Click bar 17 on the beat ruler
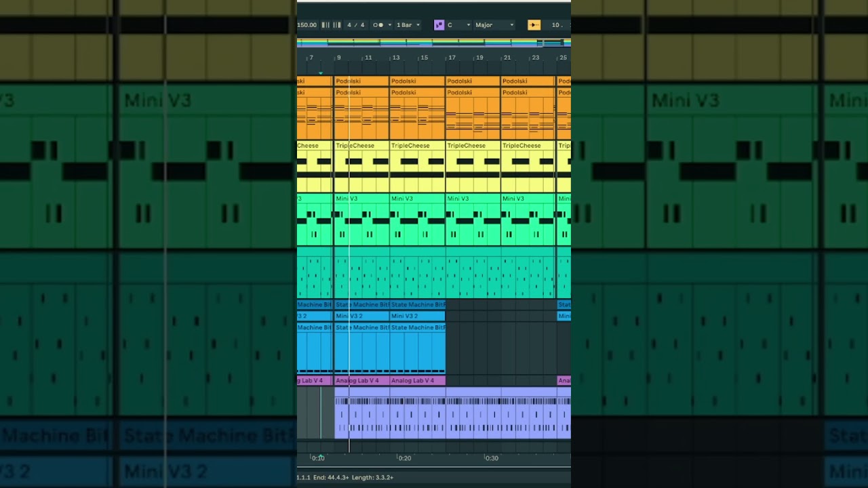 (452, 58)
